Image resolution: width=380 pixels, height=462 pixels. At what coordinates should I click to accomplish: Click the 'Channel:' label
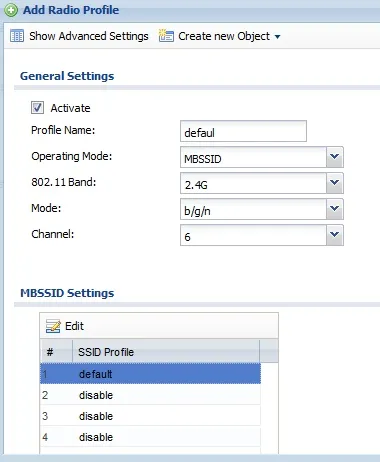pos(52,234)
